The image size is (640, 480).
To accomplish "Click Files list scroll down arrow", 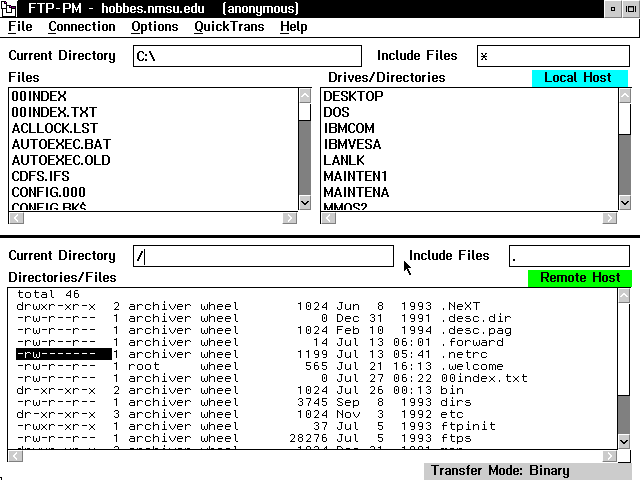I will point(305,202).
